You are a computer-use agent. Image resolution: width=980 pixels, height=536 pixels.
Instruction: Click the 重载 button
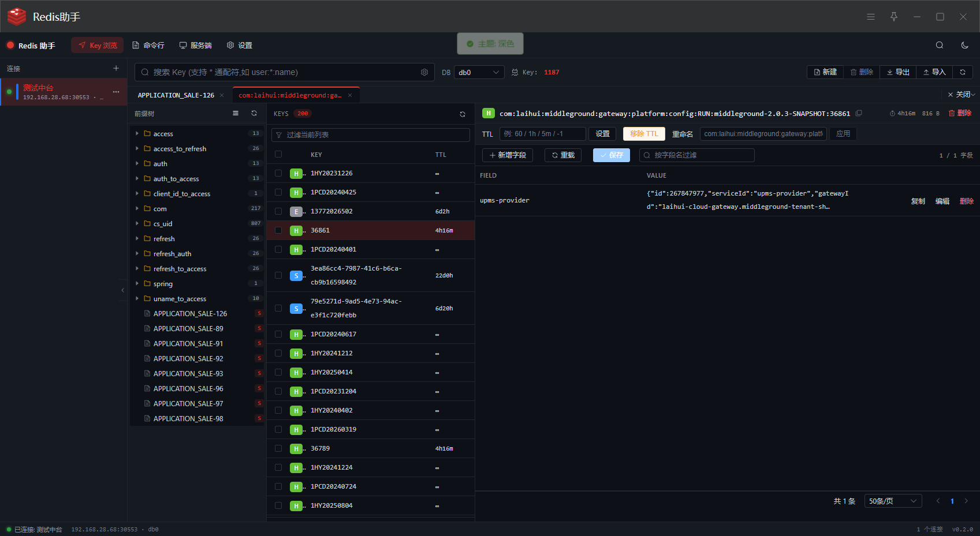click(x=563, y=155)
